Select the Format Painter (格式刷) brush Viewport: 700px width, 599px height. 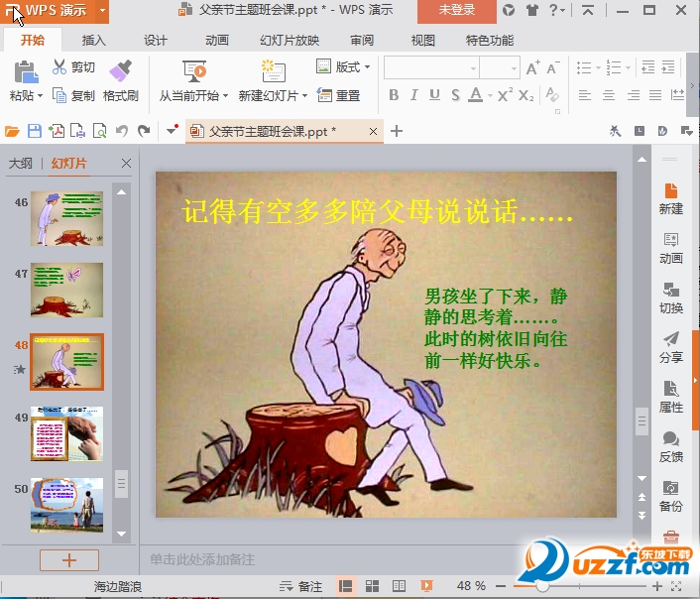tap(121, 71)
